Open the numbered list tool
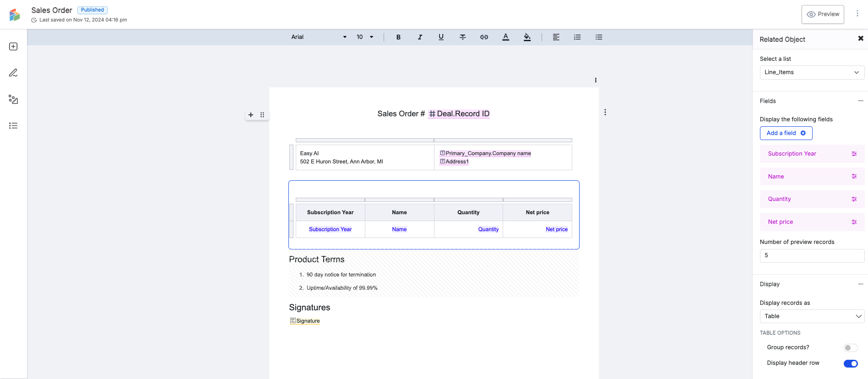The image size is (868, 379). 577,37
